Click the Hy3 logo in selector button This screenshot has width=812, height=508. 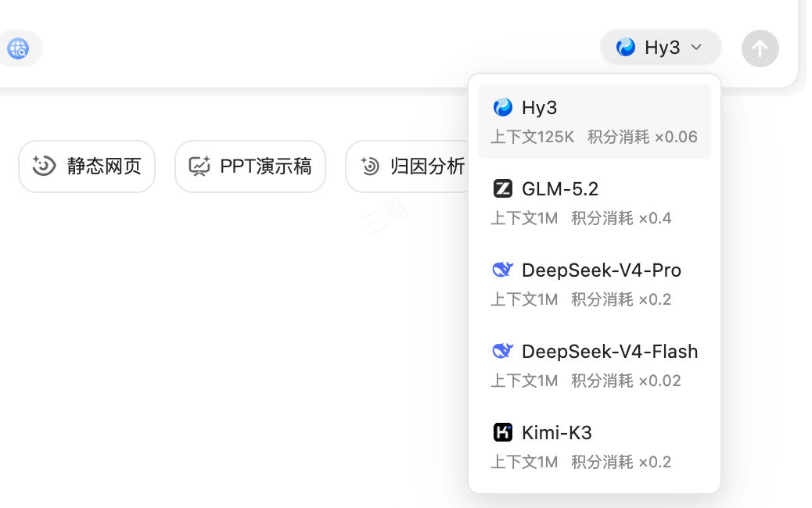[626, 48]
